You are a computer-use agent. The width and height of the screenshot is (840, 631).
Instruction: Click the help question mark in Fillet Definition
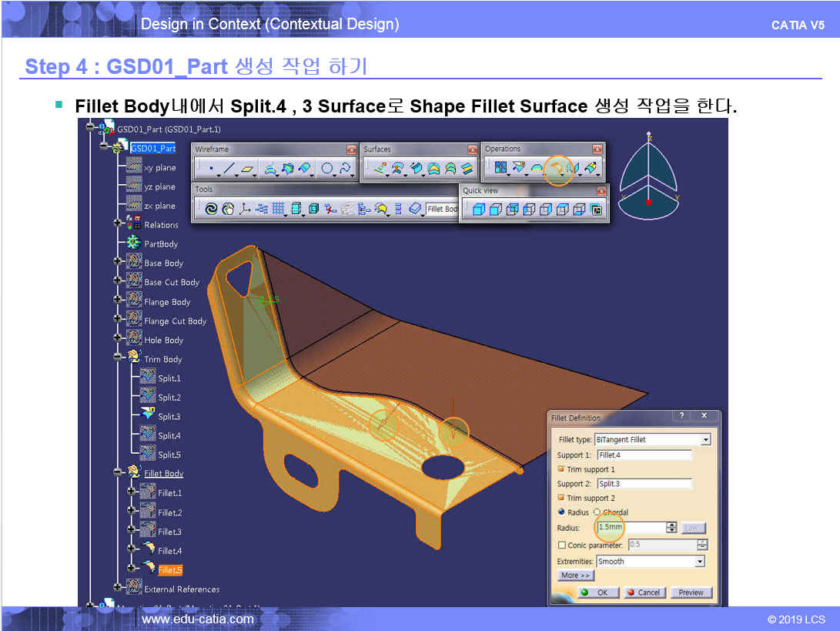[x=681, y=415]
